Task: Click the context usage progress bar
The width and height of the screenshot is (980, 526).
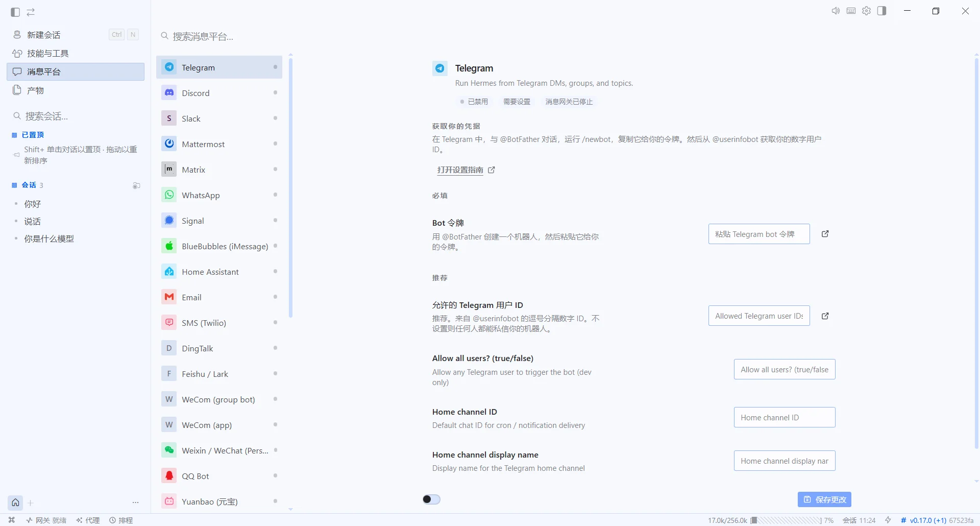Action: point(786,520)
